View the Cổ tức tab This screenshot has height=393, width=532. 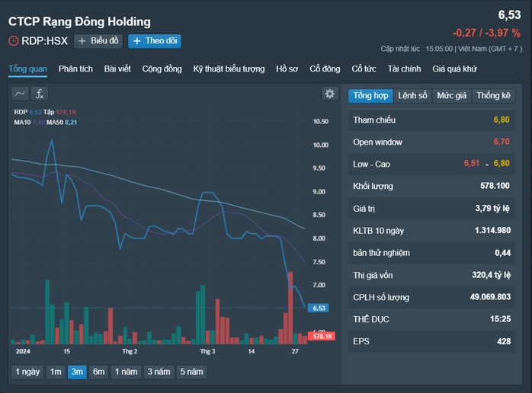[364, 69]
